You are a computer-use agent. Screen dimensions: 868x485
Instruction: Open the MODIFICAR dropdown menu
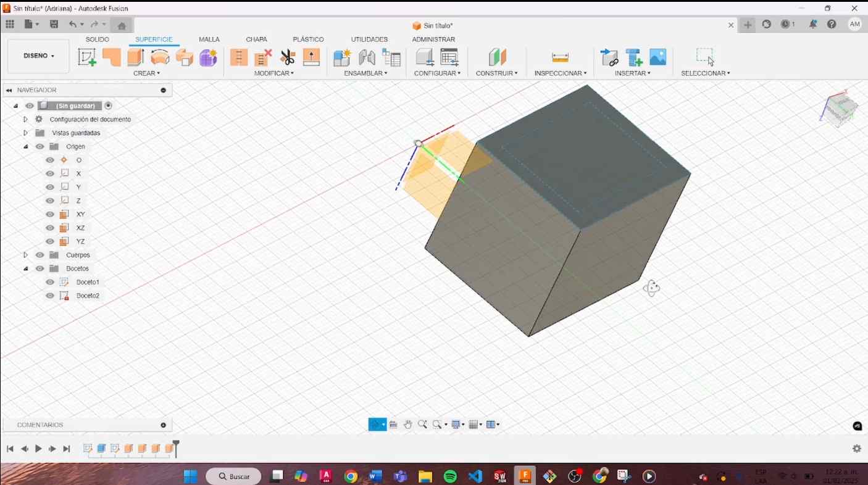coord(274,73)
